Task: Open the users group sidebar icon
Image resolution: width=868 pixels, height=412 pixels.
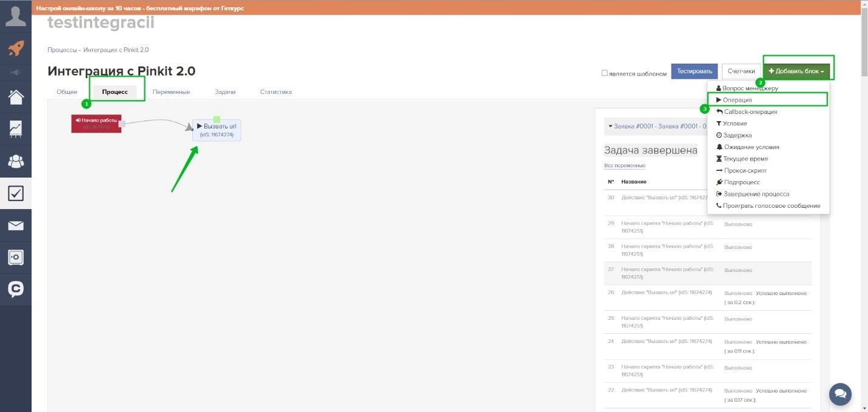Action: (16, 161)
